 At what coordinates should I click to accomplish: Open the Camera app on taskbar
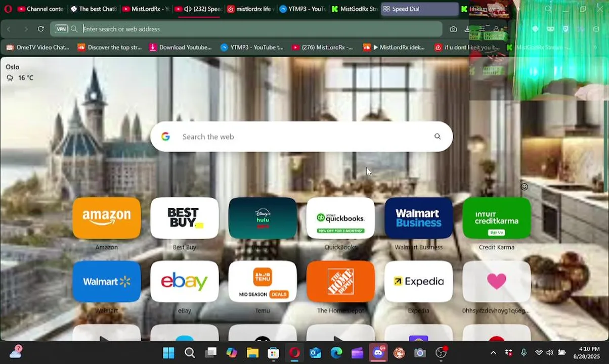(420, 352)
